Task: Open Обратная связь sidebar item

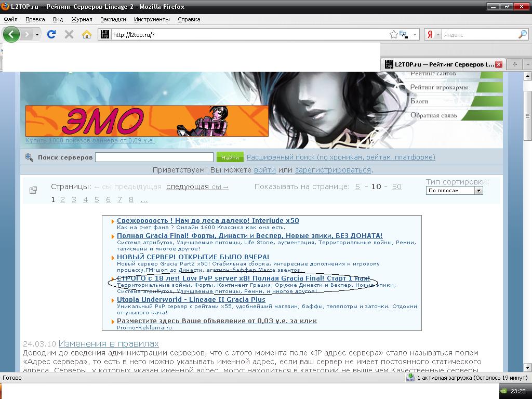Action: [434, 115]
